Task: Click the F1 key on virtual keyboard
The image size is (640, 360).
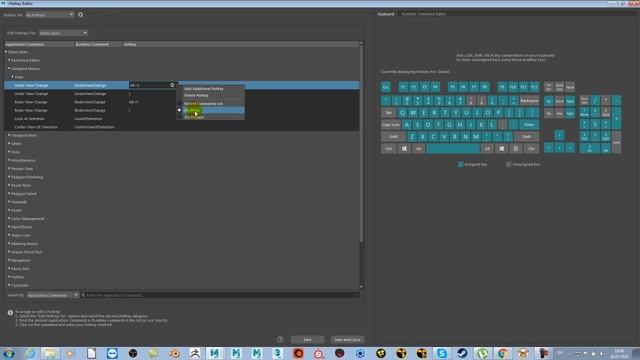Action: 403,87
